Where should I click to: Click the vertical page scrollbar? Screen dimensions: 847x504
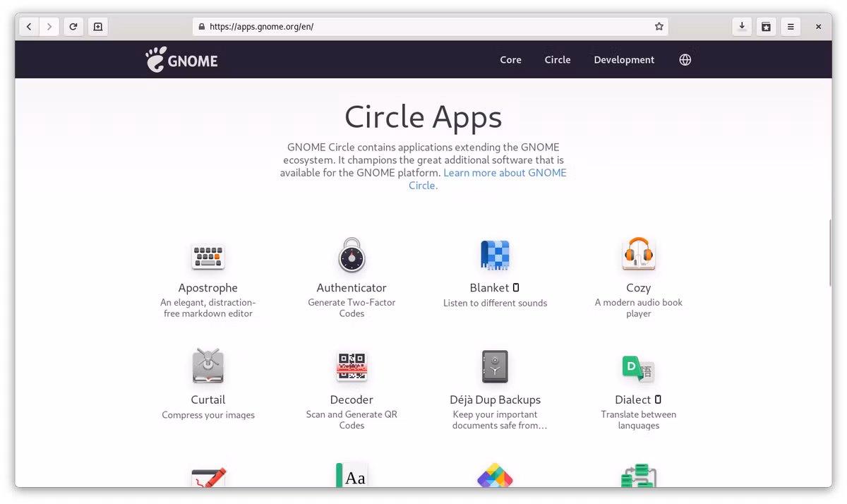click(x=829, y=252)
